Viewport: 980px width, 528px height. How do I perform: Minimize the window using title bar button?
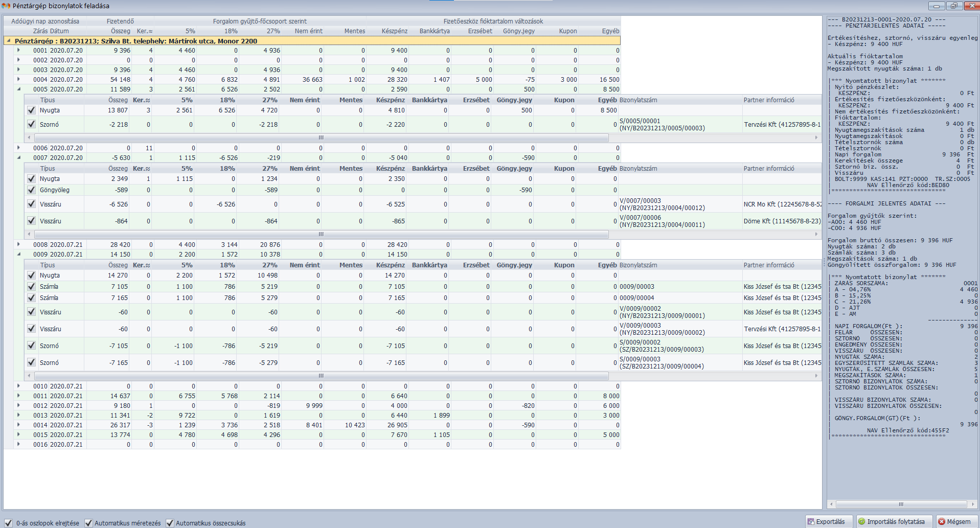pos(937,6)
